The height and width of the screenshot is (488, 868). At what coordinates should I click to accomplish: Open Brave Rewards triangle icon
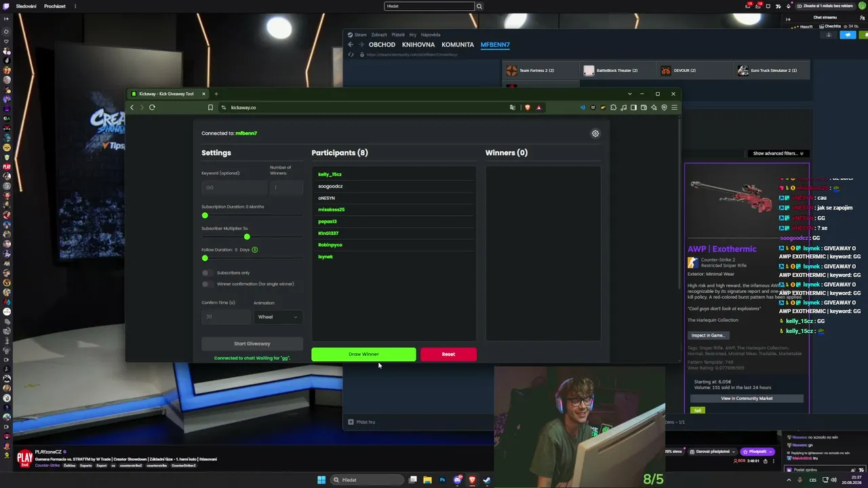[x=538, y=107]
